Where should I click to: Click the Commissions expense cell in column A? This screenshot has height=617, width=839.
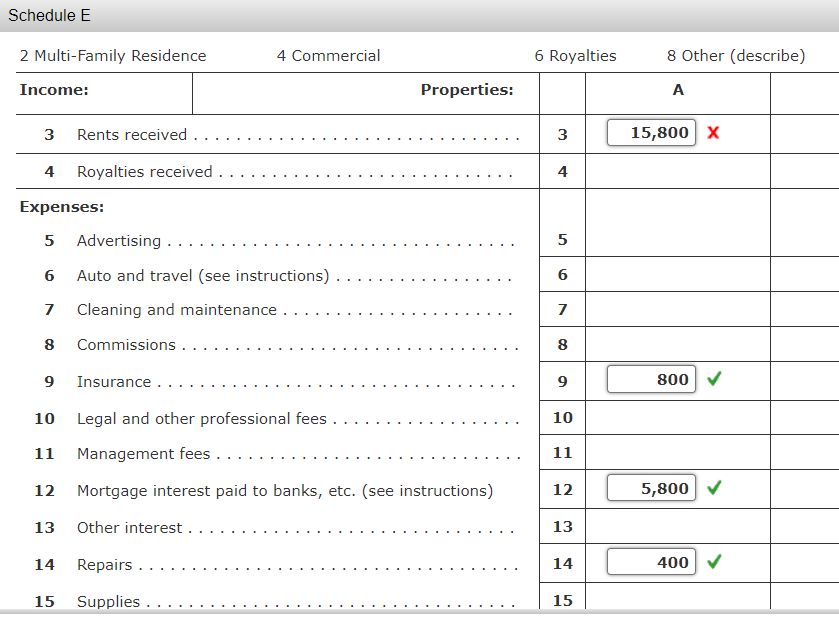(x=678, y=344)
